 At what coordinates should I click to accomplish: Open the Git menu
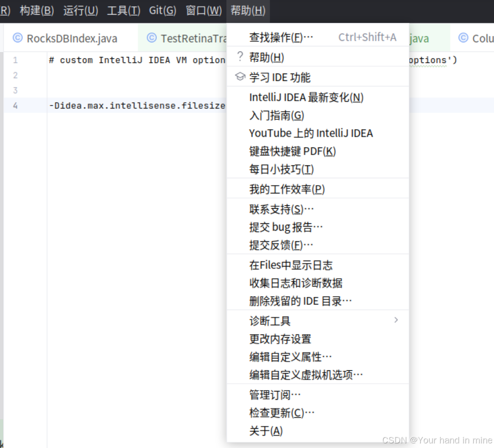tap(162, 11)
